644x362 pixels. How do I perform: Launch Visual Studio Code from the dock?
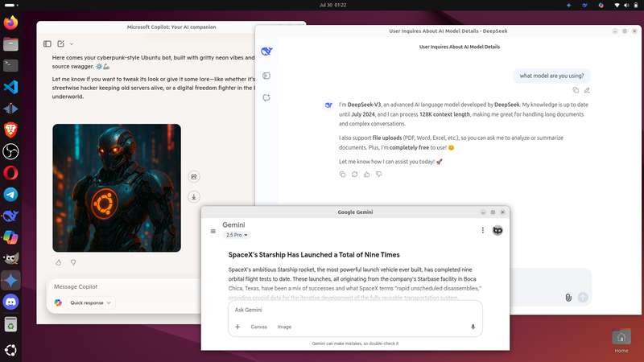[10, 86]
